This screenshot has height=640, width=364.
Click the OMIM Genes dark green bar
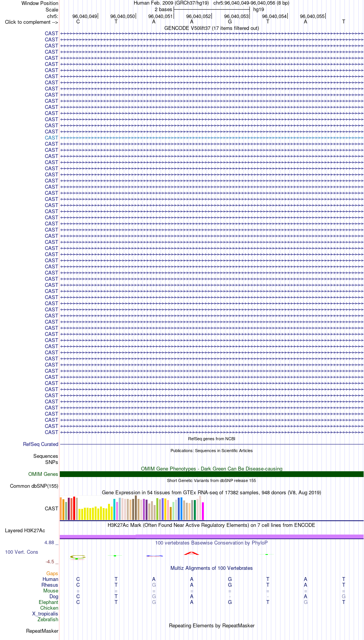212,474
